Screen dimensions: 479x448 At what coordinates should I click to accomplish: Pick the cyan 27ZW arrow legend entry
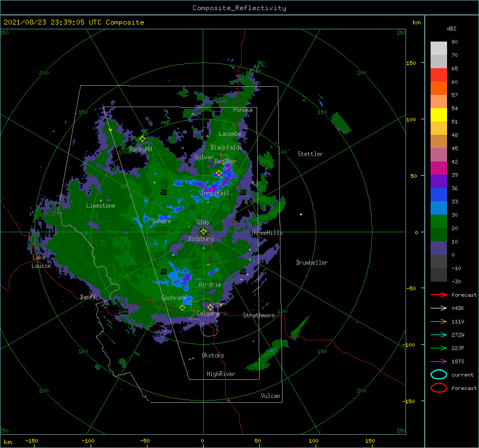pos(439,335)
